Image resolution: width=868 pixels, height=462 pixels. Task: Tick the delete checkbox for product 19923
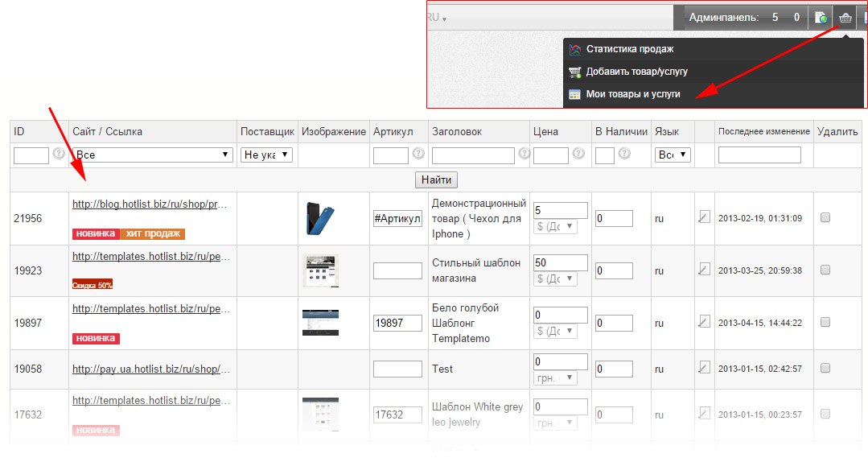[x=825, y=270]
